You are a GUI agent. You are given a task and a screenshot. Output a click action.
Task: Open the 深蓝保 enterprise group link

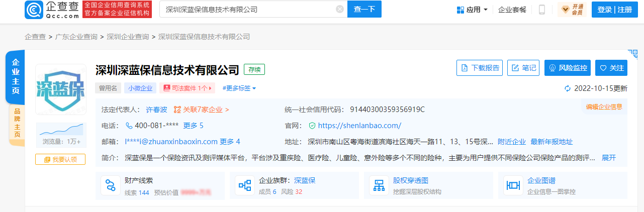(x=305, y=181)
